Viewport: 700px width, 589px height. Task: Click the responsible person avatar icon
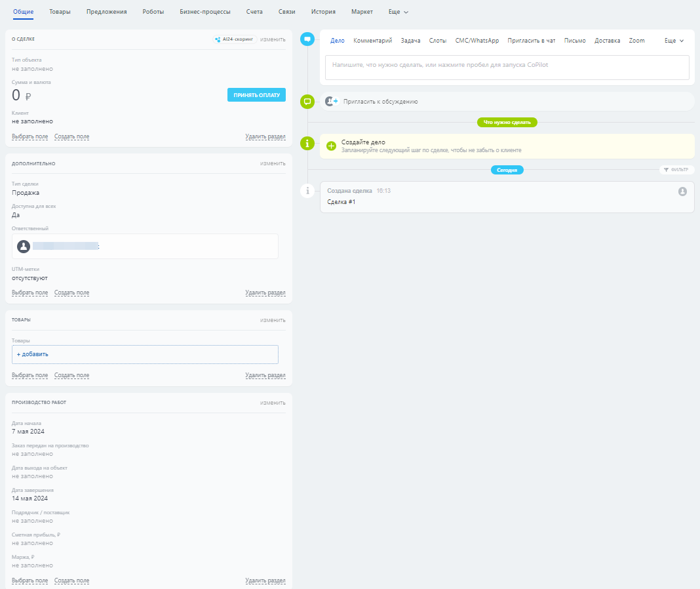pos(24,246)
